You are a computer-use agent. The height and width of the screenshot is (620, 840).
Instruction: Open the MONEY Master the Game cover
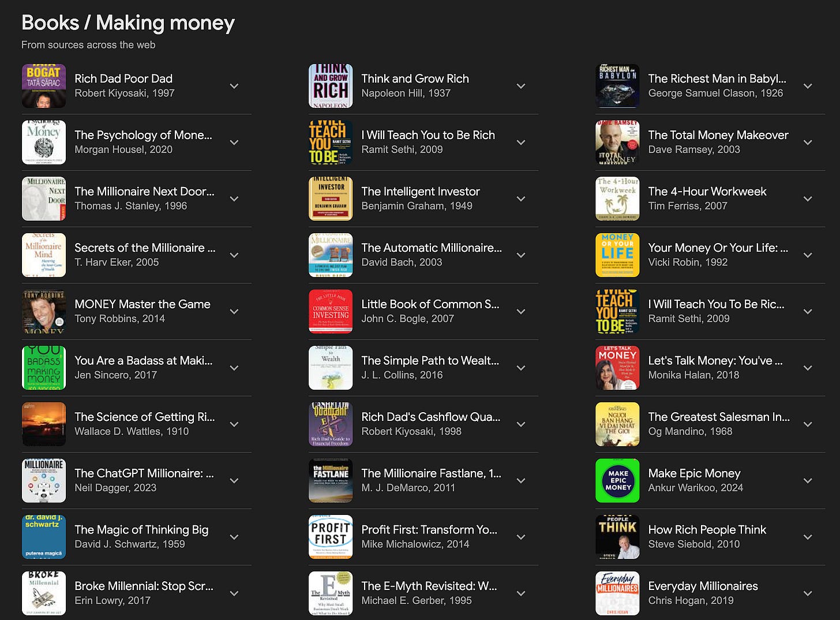pyautogui.click(x=44, y=311)
